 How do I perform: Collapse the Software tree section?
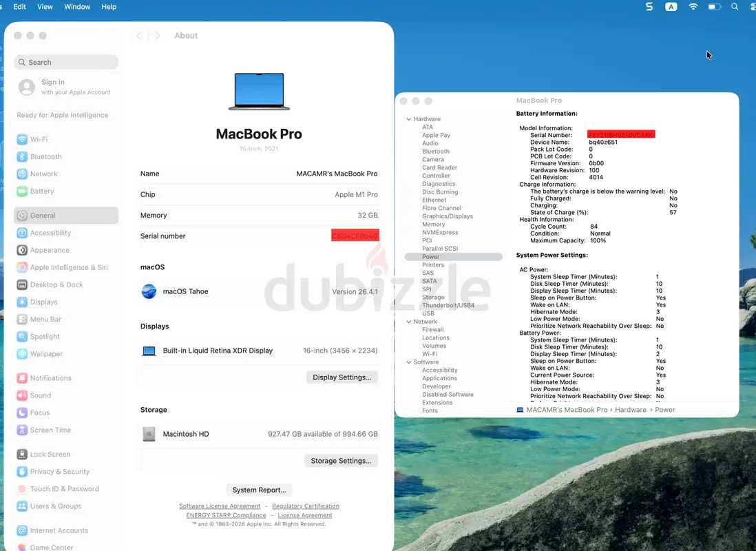point(408,362)
